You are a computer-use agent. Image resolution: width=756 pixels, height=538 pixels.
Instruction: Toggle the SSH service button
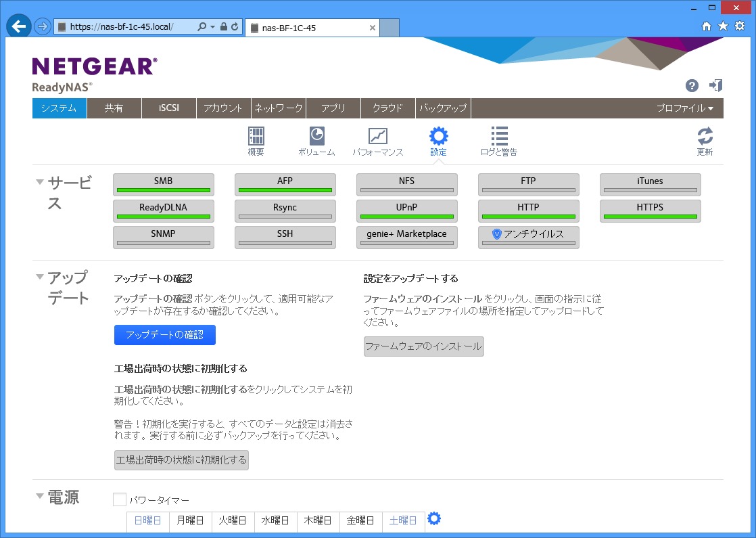(x=285, y=238)
